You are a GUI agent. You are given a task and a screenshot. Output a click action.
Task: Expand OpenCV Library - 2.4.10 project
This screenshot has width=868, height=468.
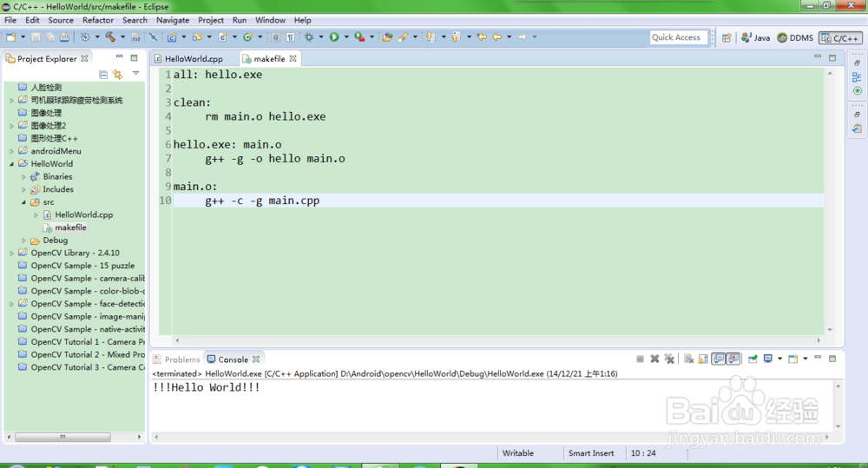point(11,254)
